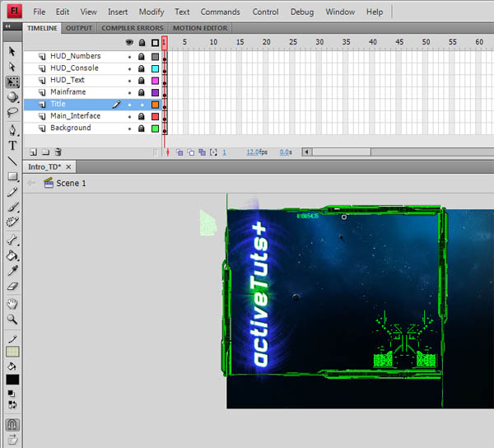Image resolution: width=494 pixels, height=448 pixels.
Task: Open the Help menu
Action: [375, 12]
